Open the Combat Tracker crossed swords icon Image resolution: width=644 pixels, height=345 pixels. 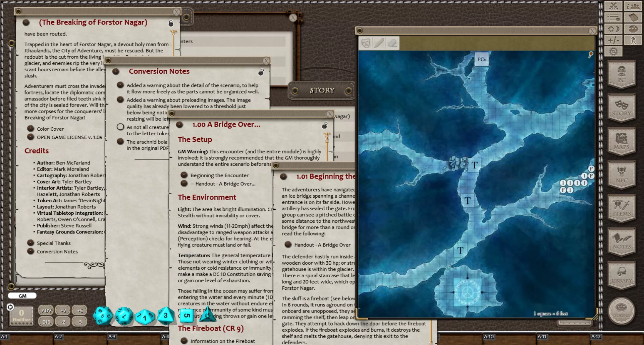coord(613,6)
